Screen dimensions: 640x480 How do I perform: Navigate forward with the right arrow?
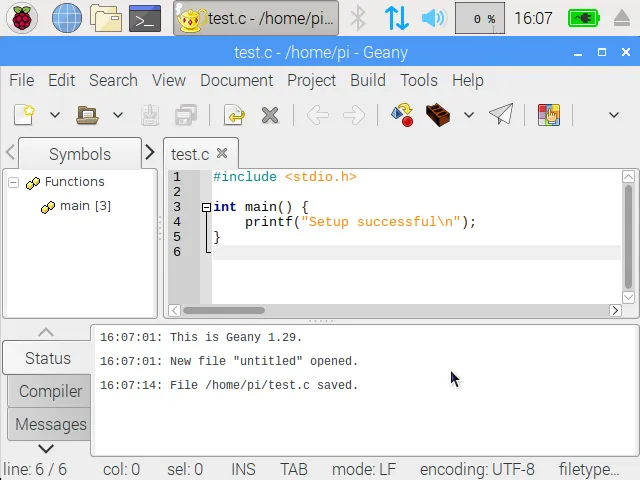point(353,115)
